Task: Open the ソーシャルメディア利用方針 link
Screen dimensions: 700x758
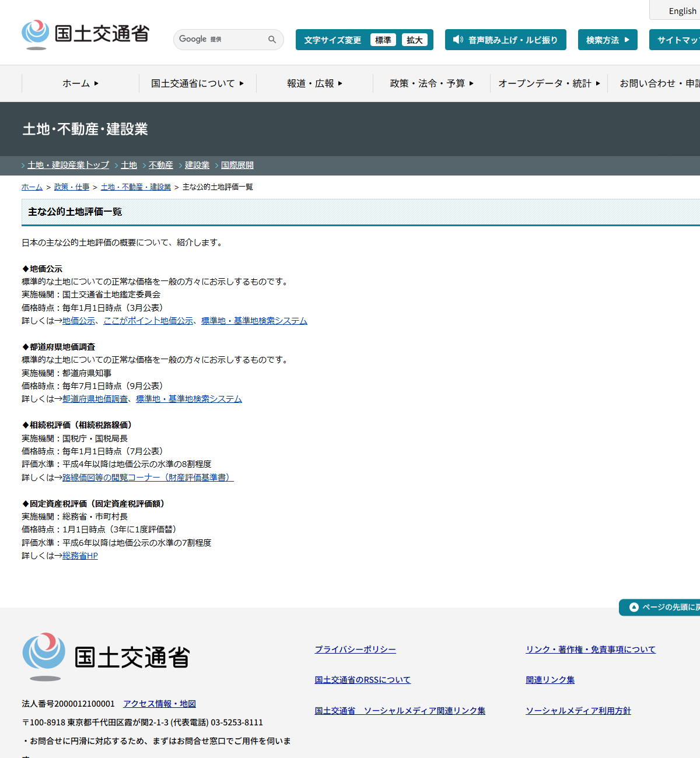Action: click(x=579, y=711)
